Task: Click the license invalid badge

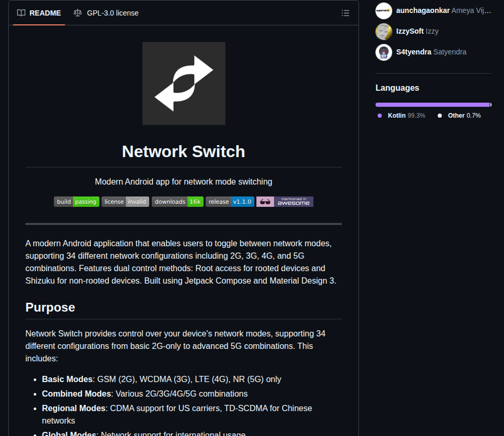Action: tap(125, 202)
